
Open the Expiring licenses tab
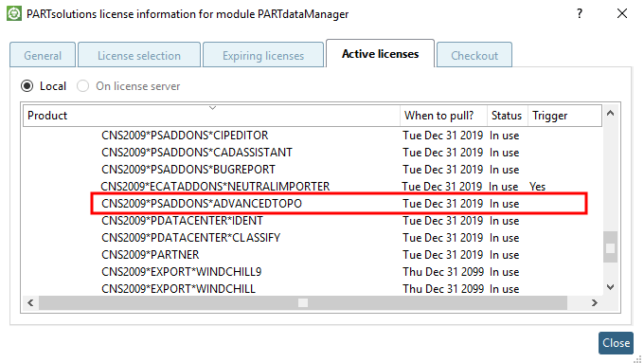tap(263, 55)
